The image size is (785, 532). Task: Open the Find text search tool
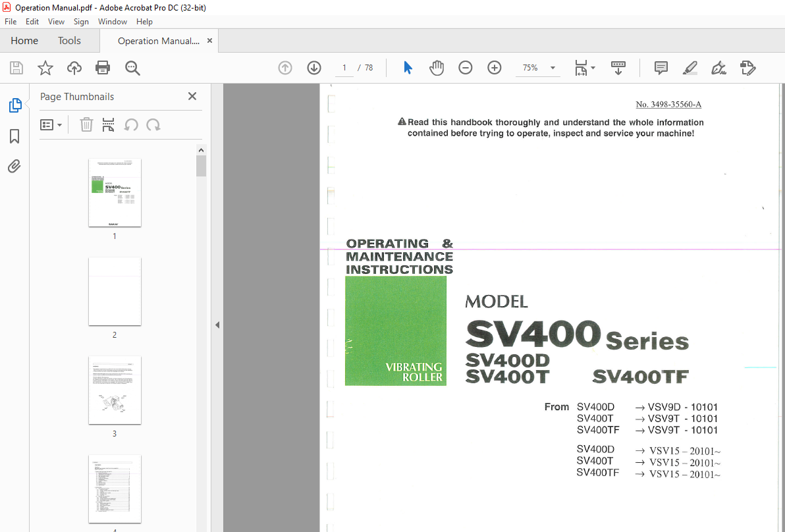(132, 68)
